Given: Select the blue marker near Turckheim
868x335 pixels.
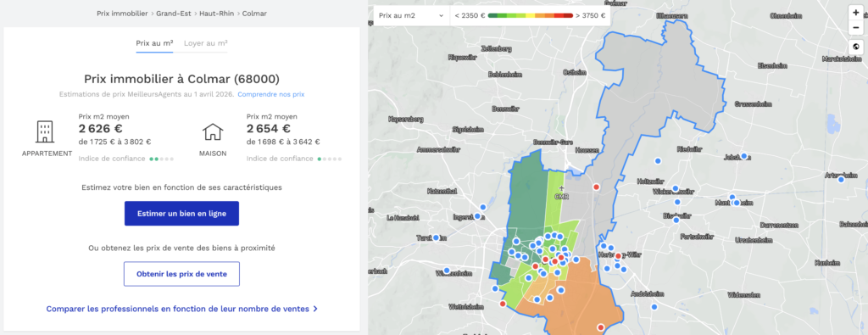Looking at the screenshot, I should click(x=437, y=237).
